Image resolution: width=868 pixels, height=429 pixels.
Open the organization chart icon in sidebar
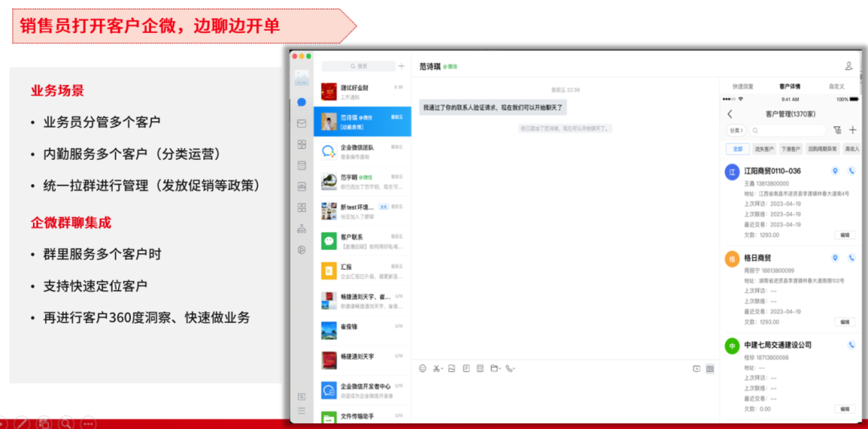301,228
